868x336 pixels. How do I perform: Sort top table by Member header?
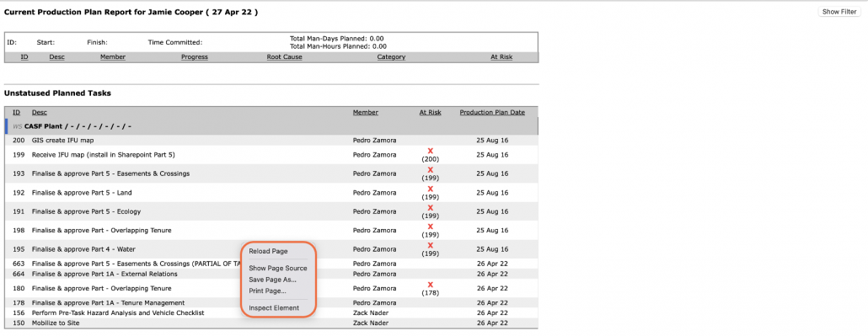click(113, 57)
